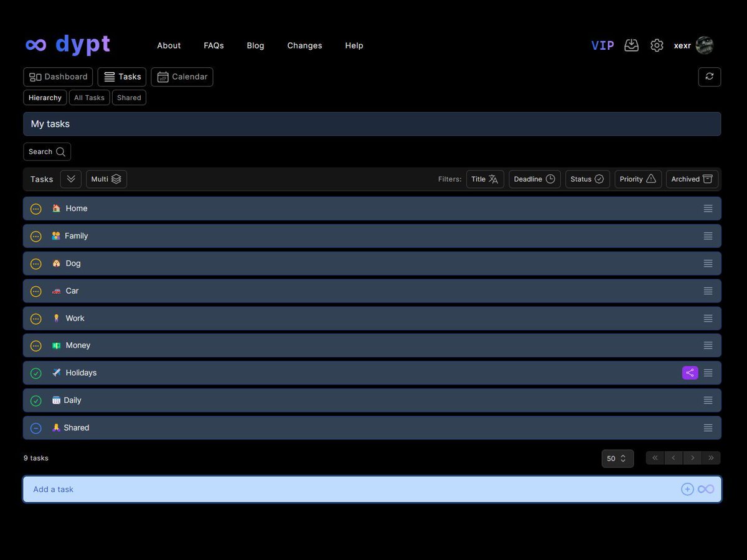Open the Shared task
Image resolution: width=747 pixels, height=560 pixels.
click(x=372, y=427)
